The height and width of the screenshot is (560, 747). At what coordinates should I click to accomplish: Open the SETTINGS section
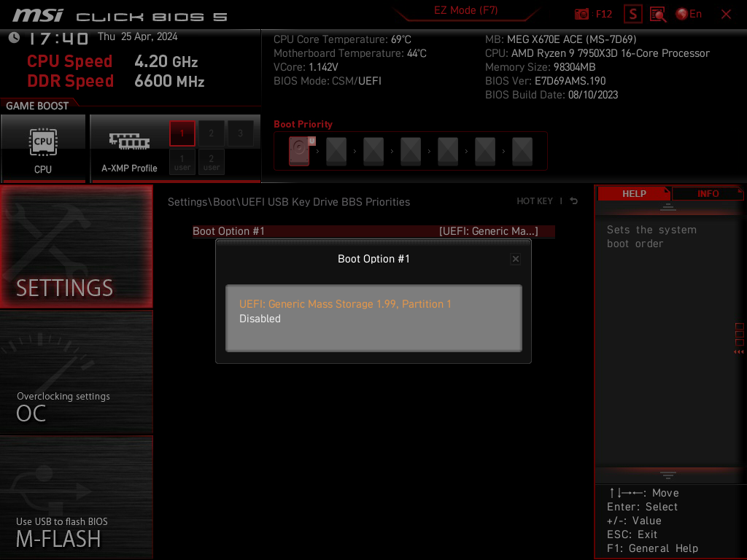[76, 246]
